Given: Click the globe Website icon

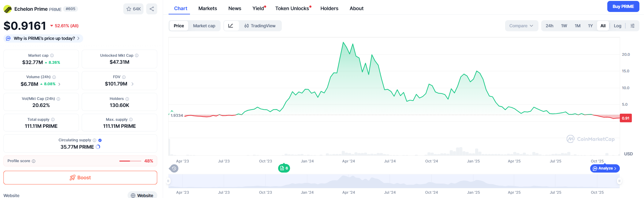Looking at the screenshot, I should [133, 196].
